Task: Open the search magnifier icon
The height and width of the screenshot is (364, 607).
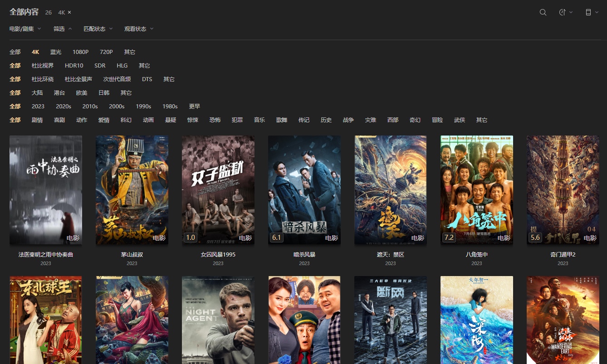Action: click(x=543, y=12)
